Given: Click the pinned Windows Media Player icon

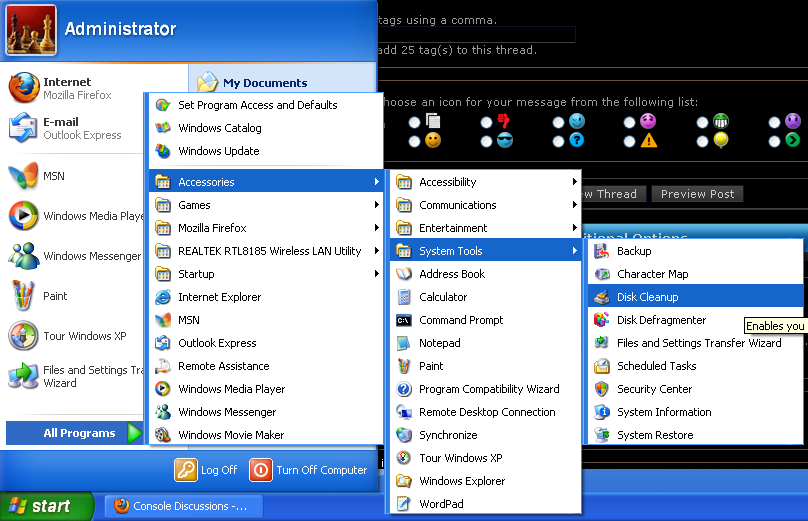Looking at the screenshot, I should pyautogui.click(x=23, y=215).
